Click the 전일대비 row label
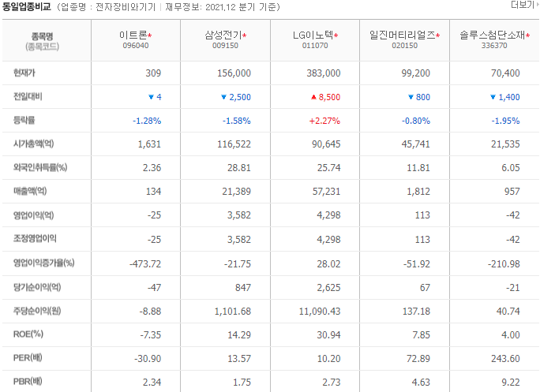Viewport: 540px width, 392px height. tap(28, 96)
